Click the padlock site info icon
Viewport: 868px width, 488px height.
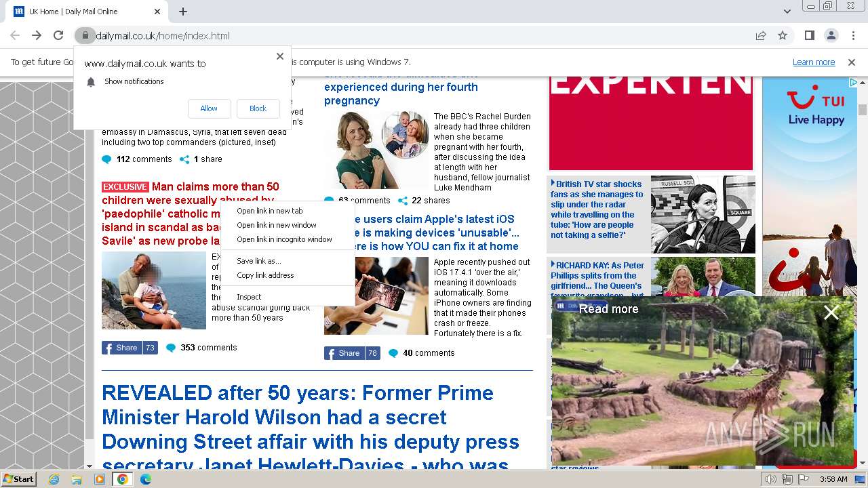(84, 36)
